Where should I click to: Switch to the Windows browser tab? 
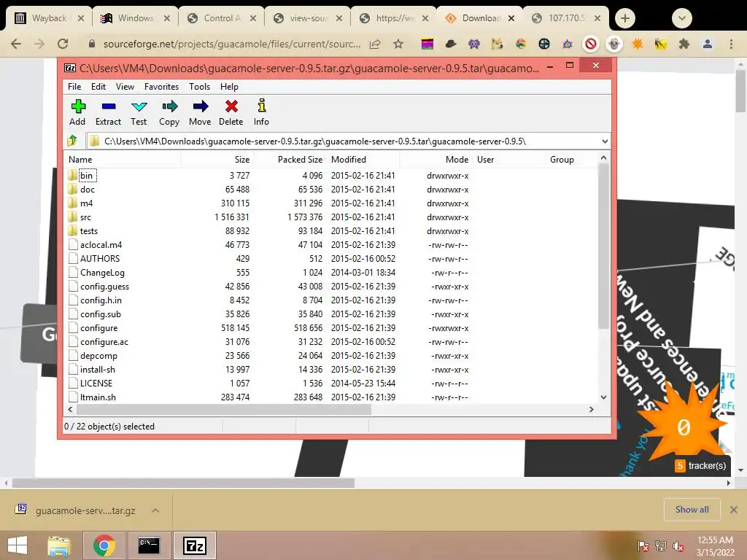pos(135,18)
